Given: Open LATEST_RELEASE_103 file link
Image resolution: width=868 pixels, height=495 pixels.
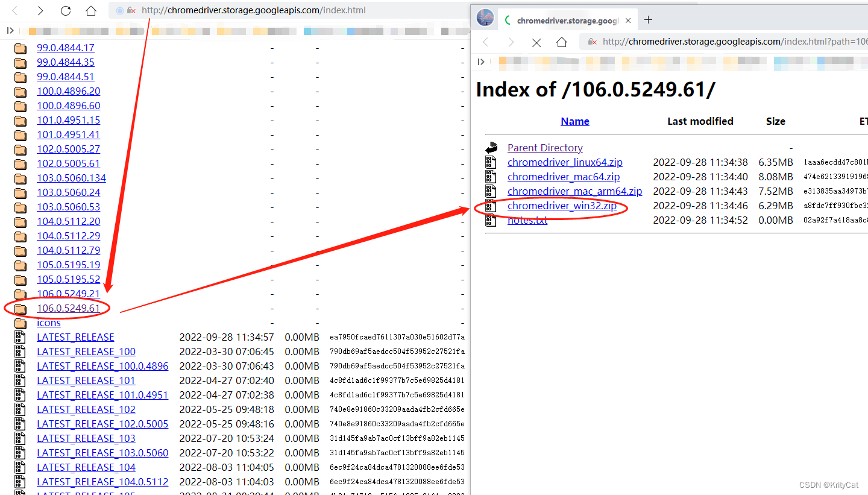Looking at the screenshot, I should click(x=86, y=438).
